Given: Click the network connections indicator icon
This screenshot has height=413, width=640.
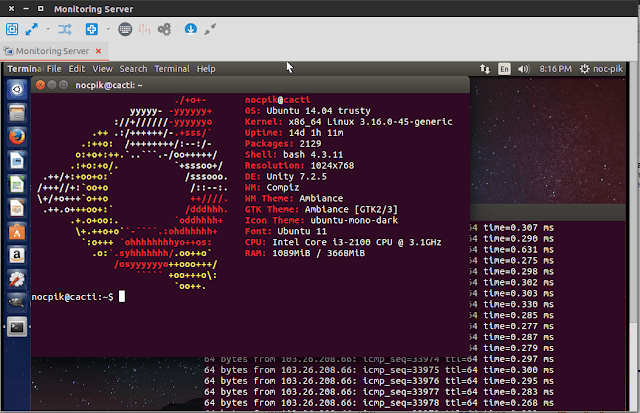Looking at the screenshot, I should pos(485,69).
